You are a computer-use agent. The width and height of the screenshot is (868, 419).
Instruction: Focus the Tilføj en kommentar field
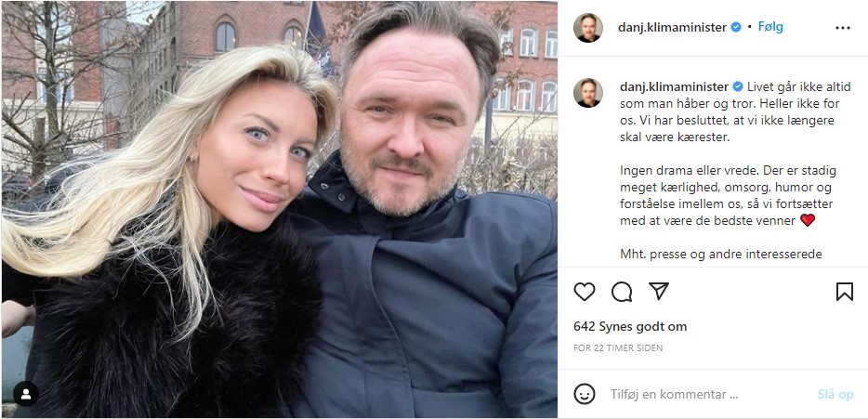708,394
